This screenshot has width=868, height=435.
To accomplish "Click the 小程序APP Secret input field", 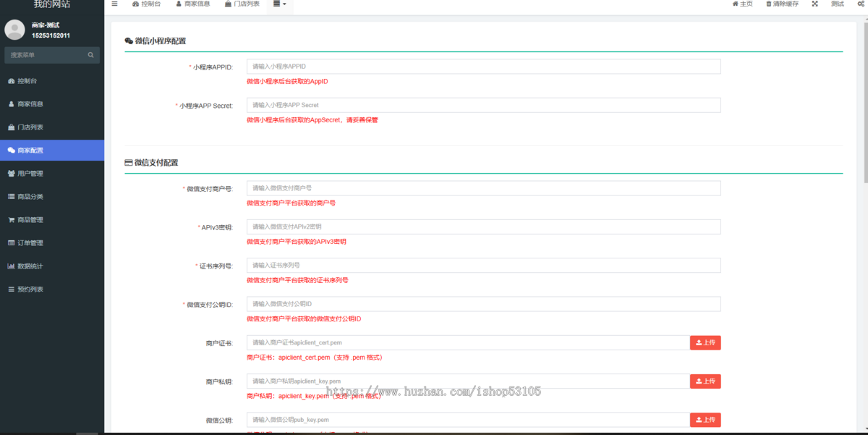I will 484,105.
